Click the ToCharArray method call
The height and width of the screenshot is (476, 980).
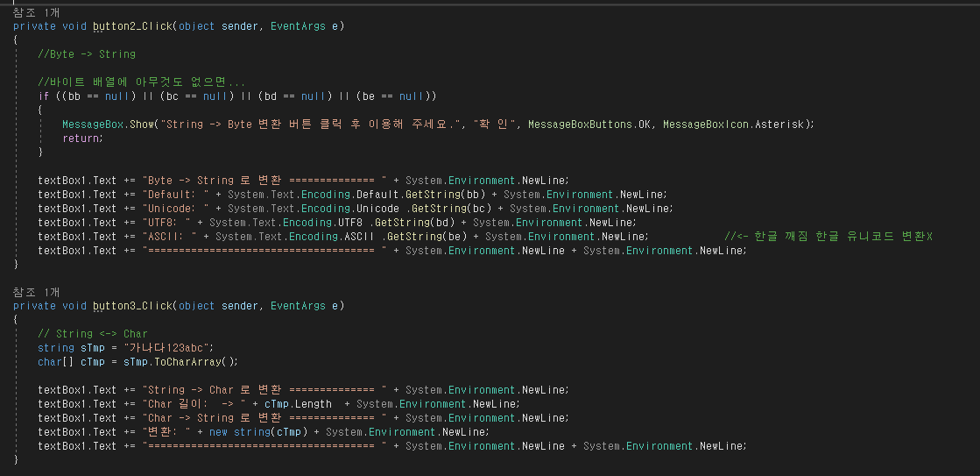coord(195,361)
